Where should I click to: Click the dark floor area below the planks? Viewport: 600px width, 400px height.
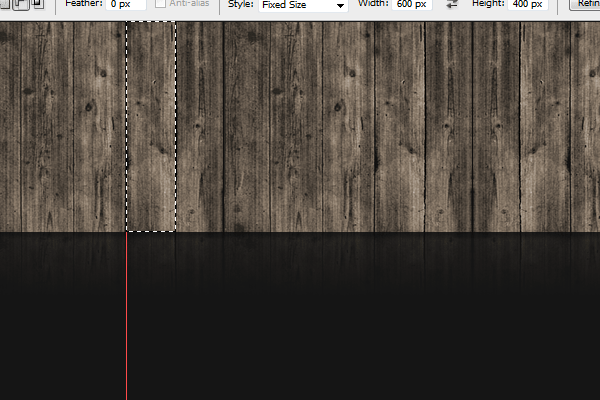coord(360,320)
